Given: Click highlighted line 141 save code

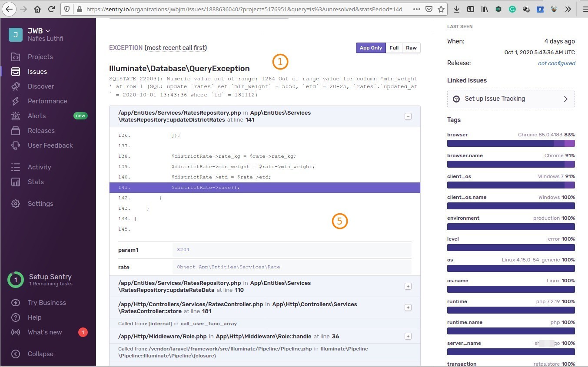Looking at the screenshot, I should pos(265,188).
